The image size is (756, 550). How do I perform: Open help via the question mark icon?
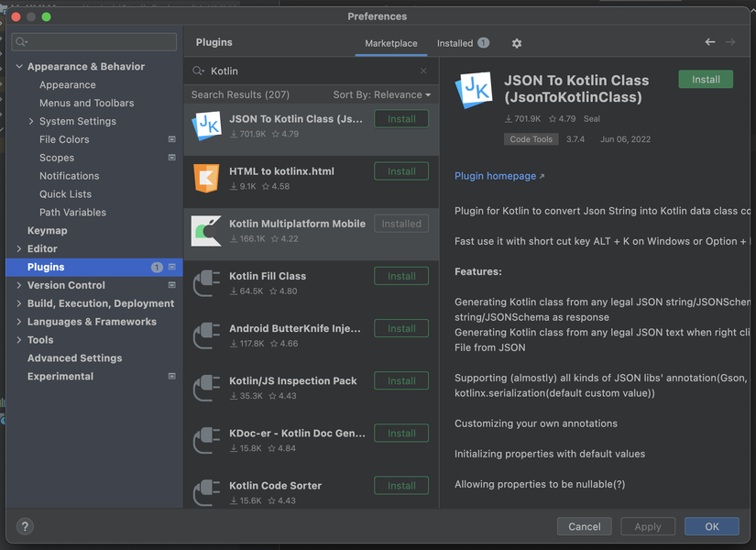coord(24,526)
